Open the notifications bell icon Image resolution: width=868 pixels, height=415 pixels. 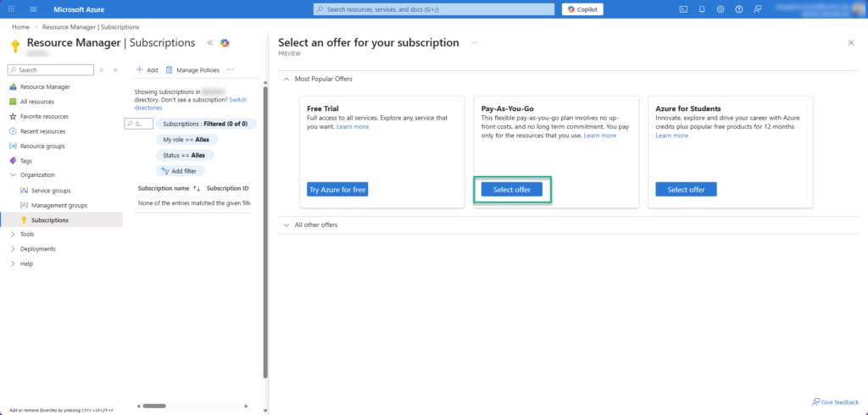tap(702, 9)
